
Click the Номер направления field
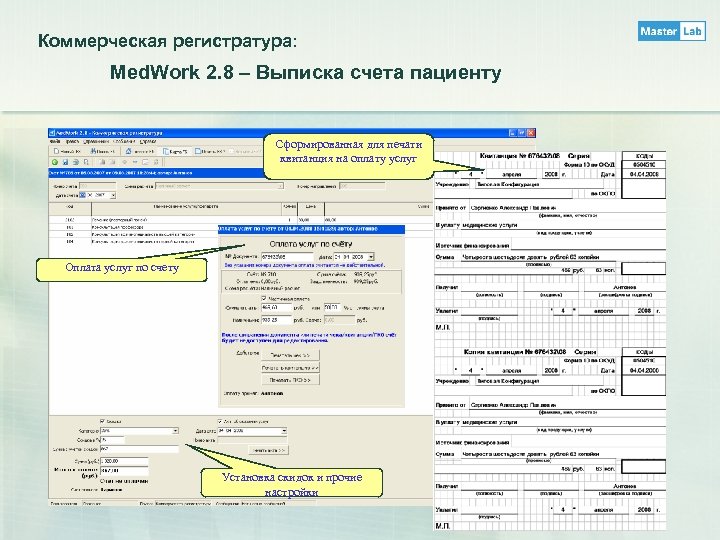(x=362, y=186)
